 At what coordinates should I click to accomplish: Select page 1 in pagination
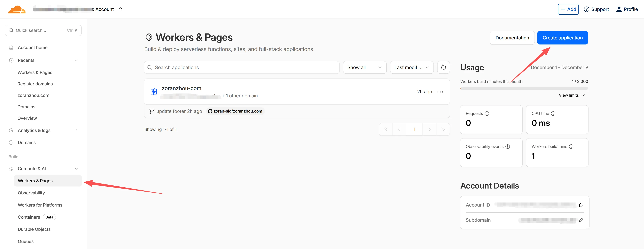pos(414,130)
